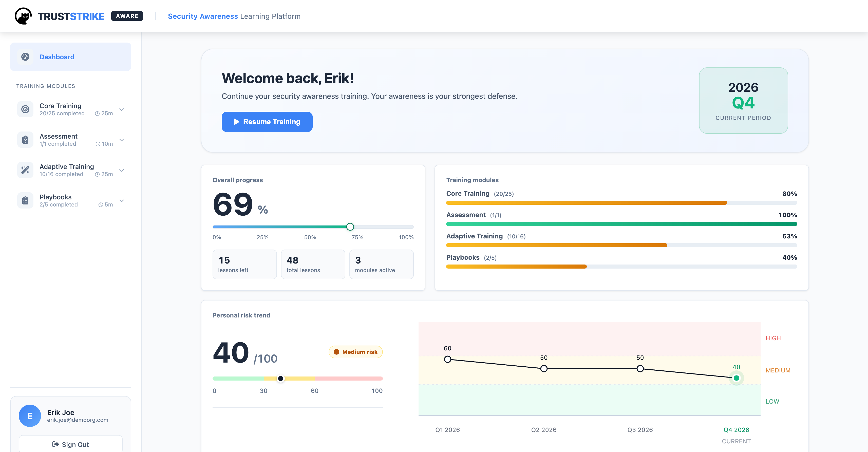Click the Q2 2026 axis label
Screen dimensions: 868x452
point(544,430)
